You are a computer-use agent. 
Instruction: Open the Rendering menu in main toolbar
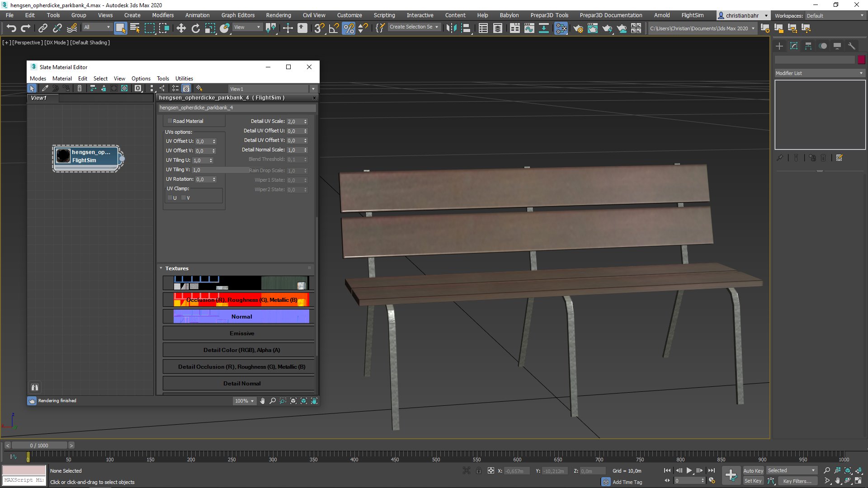(x=278, y=15)
